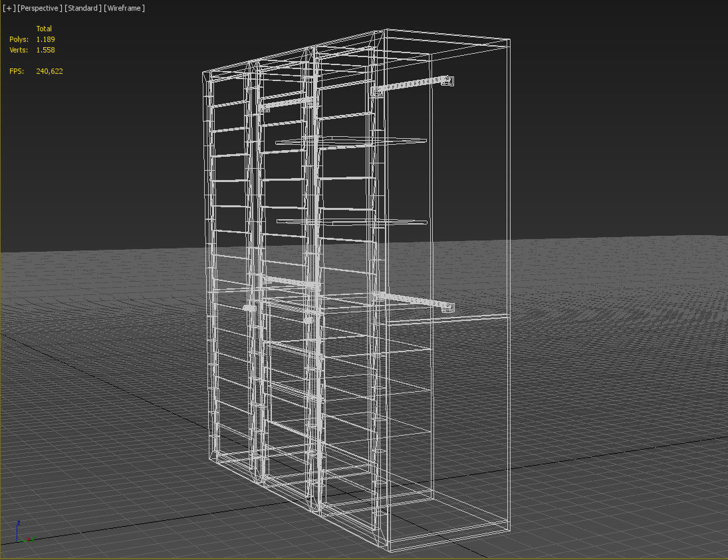Open the Perspective viewport view menu
The width and height of the screenshot is (728, 560).
pos(40,8)
